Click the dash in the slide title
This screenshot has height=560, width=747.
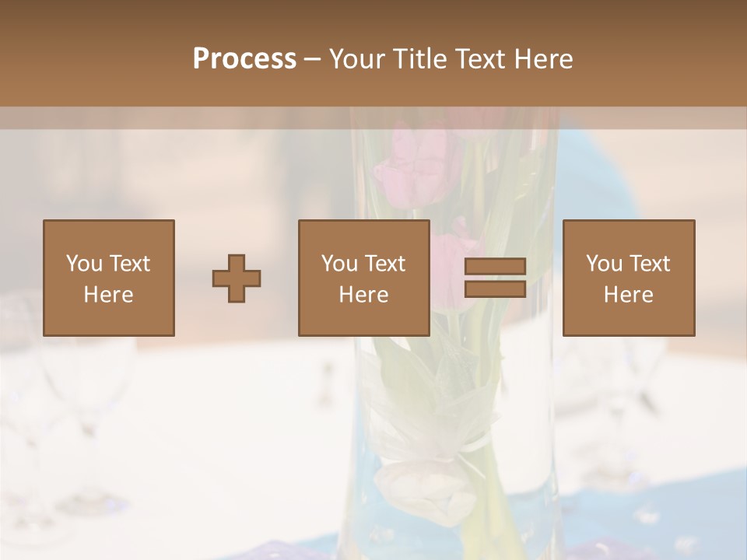(313, 59)
